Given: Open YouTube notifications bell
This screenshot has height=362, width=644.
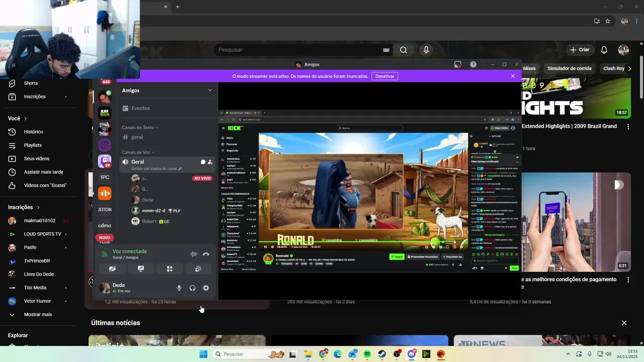Looking at the screenshot, I should coord(604,50).
